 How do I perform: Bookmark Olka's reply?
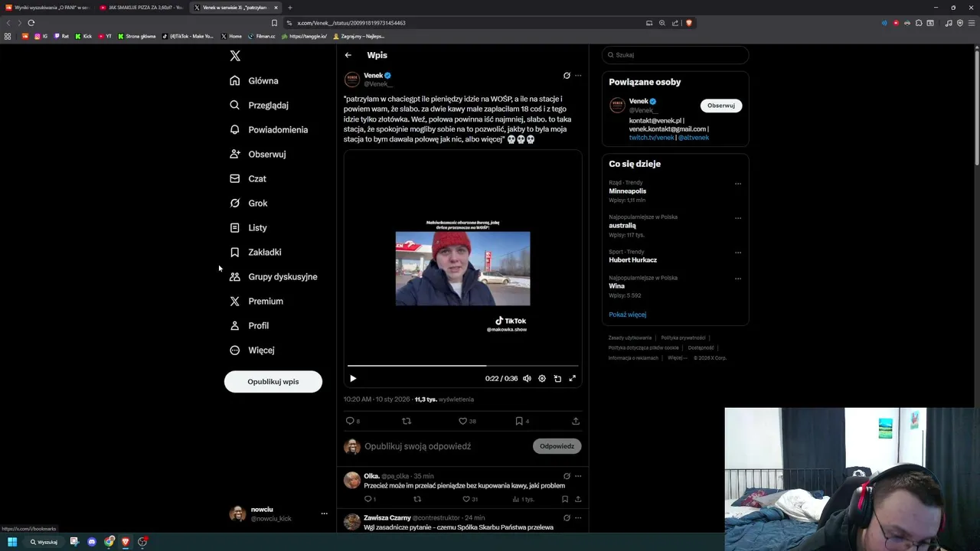(x=565, y=499)
